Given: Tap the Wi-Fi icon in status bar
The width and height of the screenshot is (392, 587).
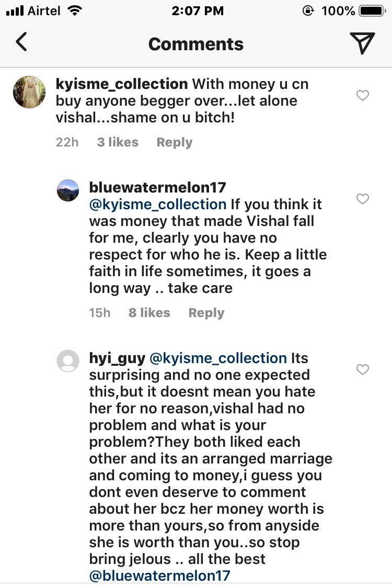Looking at the screenshot, I should (75, 10).
